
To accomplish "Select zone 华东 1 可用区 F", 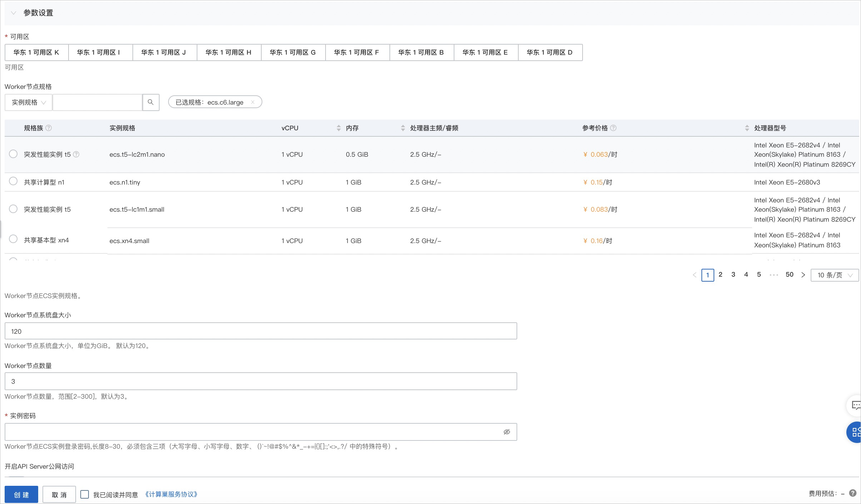I will click(357, 52).
